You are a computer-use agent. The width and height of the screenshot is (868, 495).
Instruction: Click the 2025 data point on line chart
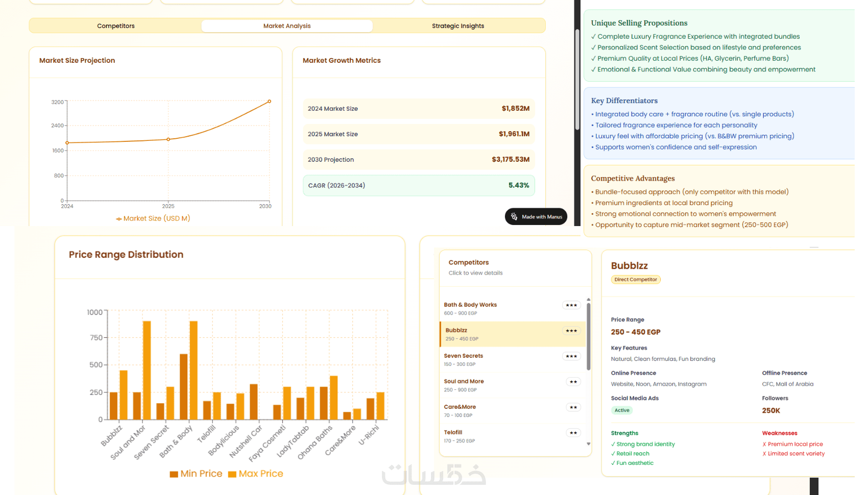tap(168, 139)
